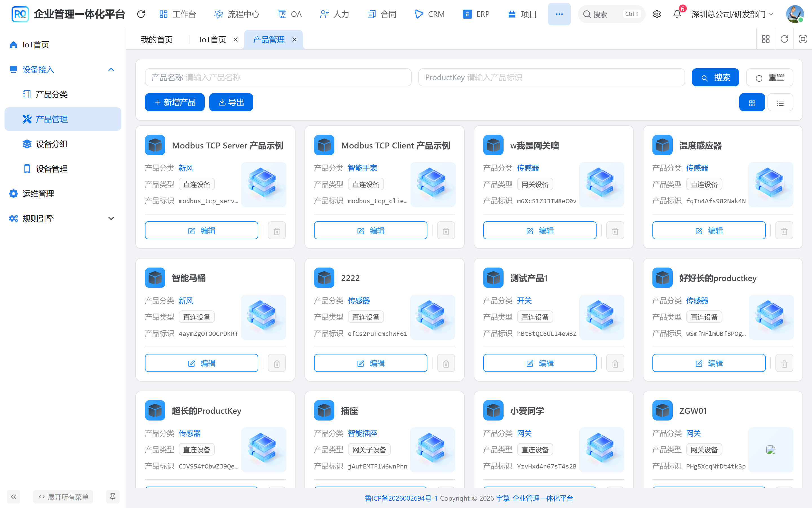Click trash icon on 2222 card
The width and height of the screenshot is (812, 508).
[x=446, y=364]
